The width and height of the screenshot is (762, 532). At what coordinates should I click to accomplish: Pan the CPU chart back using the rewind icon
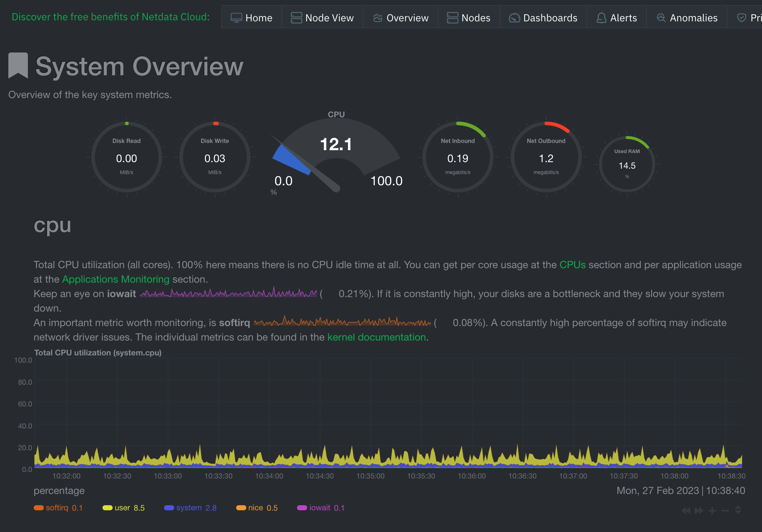point(686,511)
